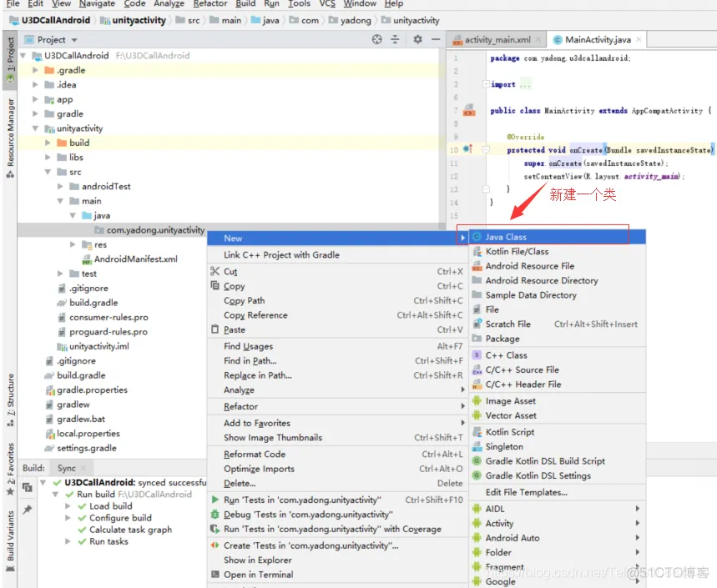This screenshot has width=717, height=588.
Task: Click the C++ Class icon
Action: 477,355
